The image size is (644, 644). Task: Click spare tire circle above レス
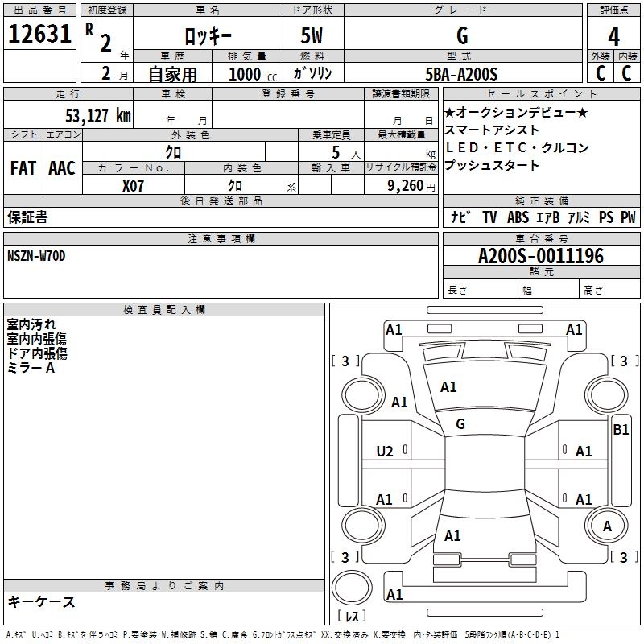click(352, 588)
